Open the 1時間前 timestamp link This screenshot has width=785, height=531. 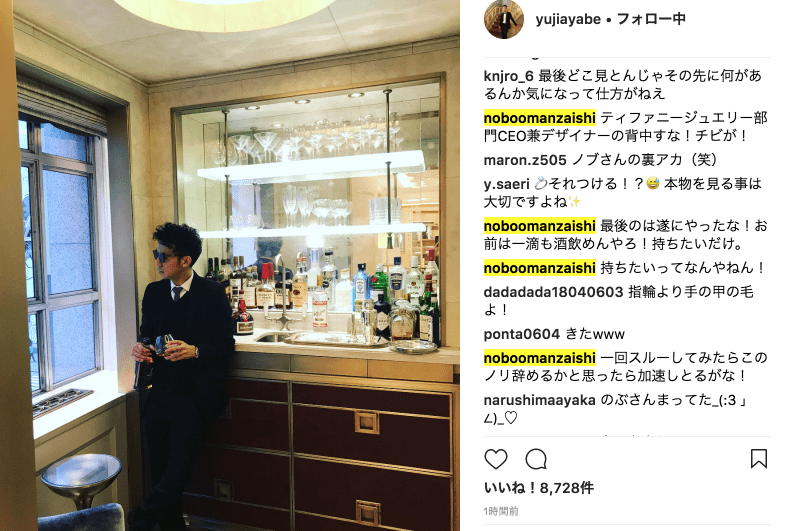(x=501, y=511)
